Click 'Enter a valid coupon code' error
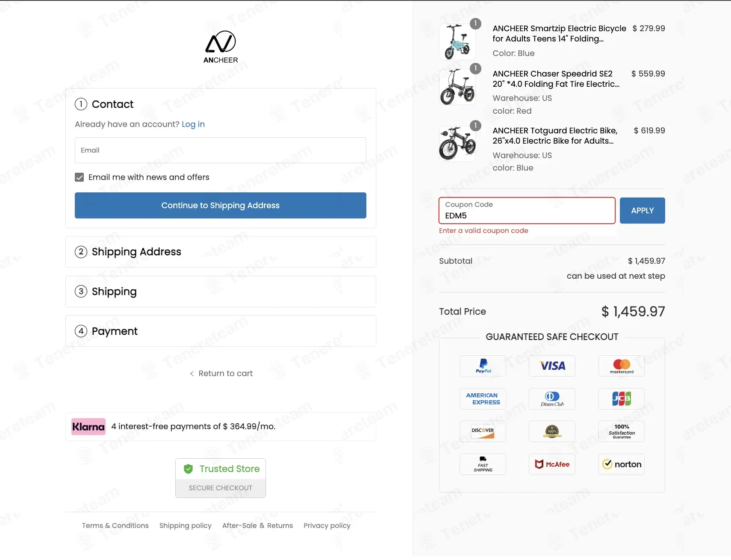 (483, 231)
